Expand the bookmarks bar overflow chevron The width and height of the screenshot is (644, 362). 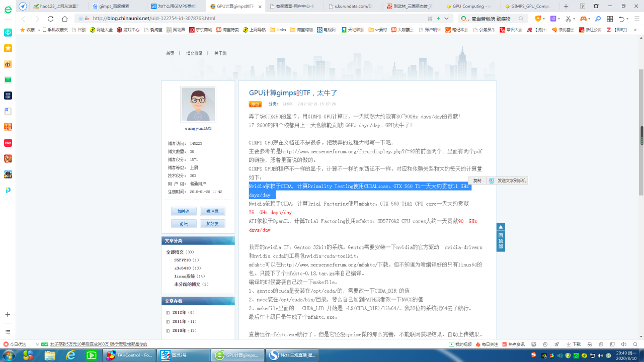click(635, 30)
